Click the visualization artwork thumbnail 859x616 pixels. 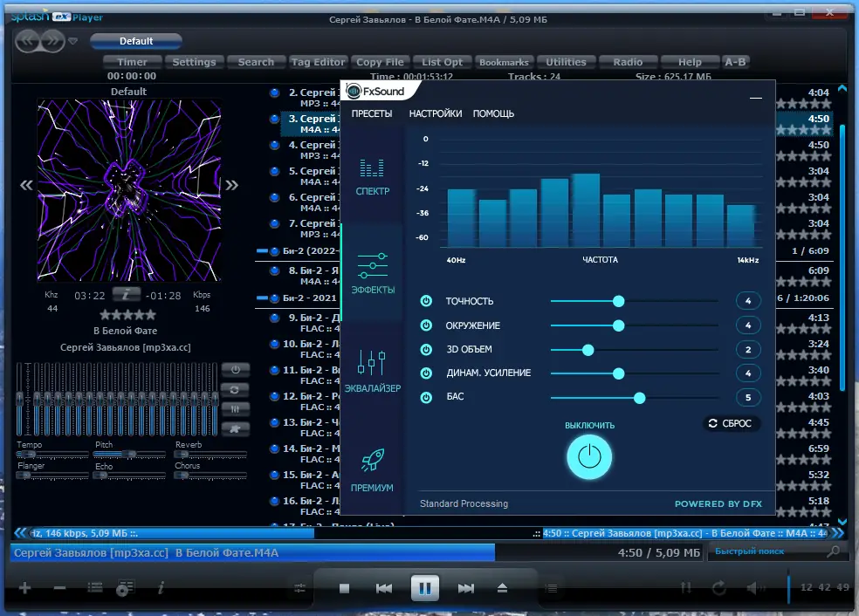[128, 190]
